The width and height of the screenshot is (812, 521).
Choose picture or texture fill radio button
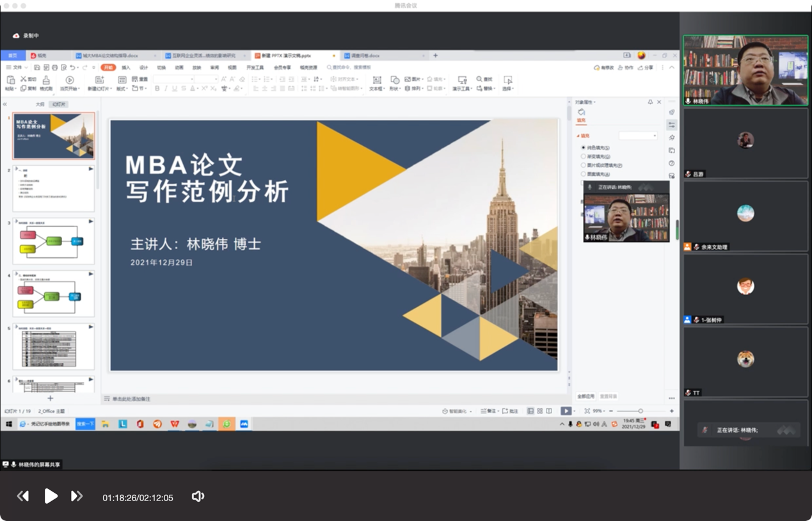[584, 165]
